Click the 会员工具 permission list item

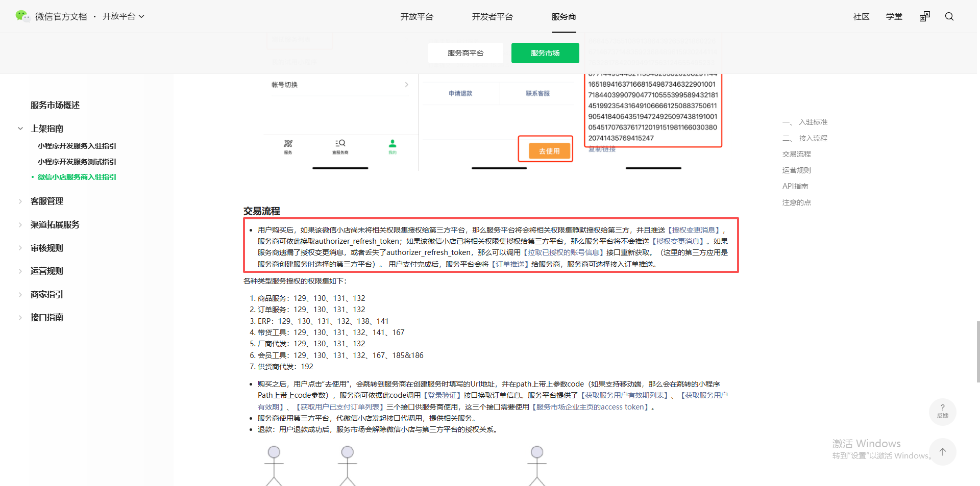[x=340, y=355]
